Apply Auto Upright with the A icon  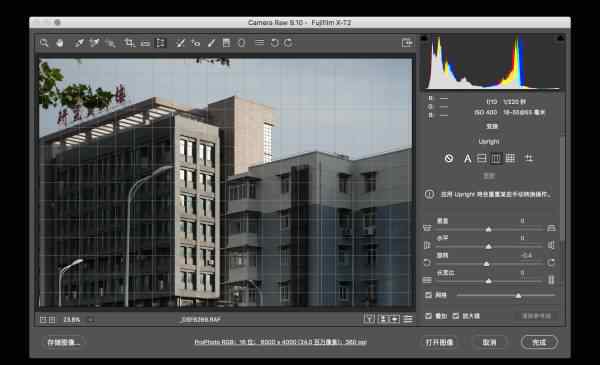pos(468,158)
